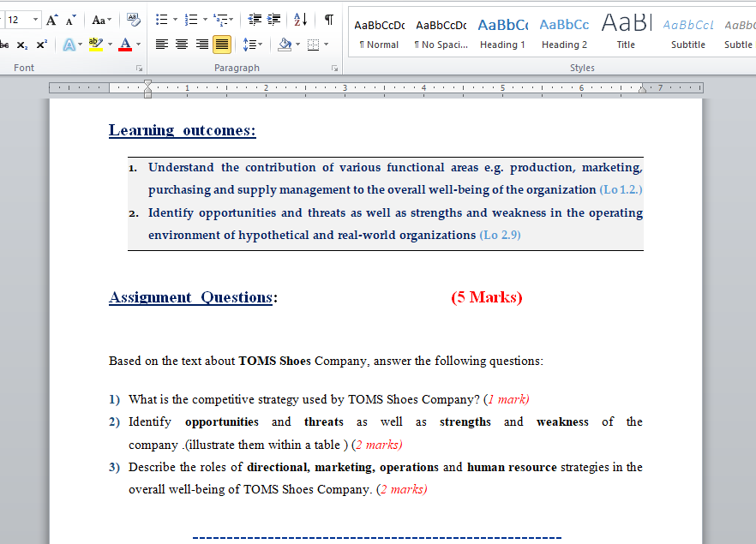Image resolution: width=756 pixels, height=544 pixels.
Task: Click the Grow Font icon
Action: coord(51,21)
